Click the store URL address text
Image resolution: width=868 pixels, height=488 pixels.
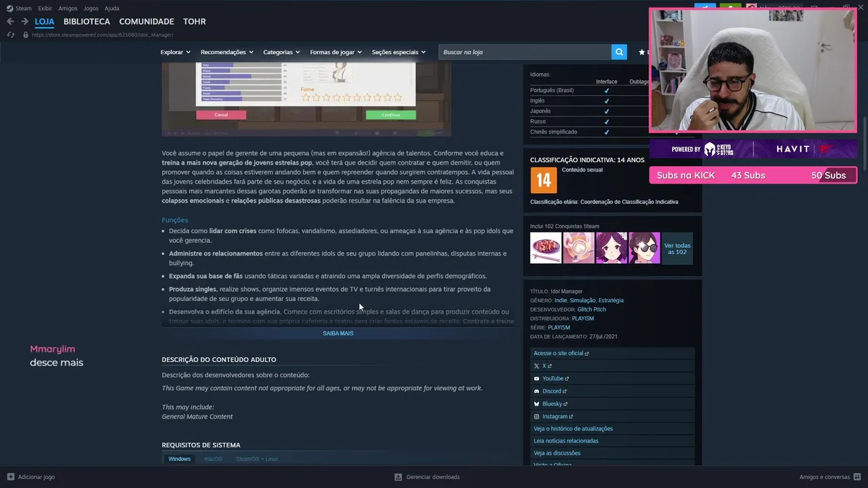(x=102, y=35)
